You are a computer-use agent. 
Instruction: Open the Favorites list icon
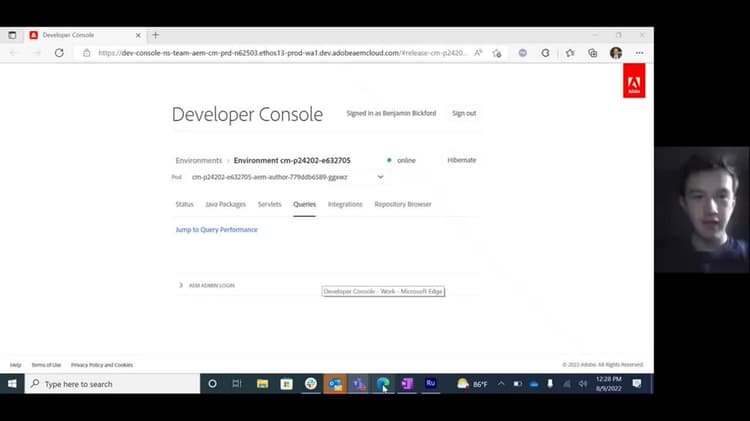(570, 53)
